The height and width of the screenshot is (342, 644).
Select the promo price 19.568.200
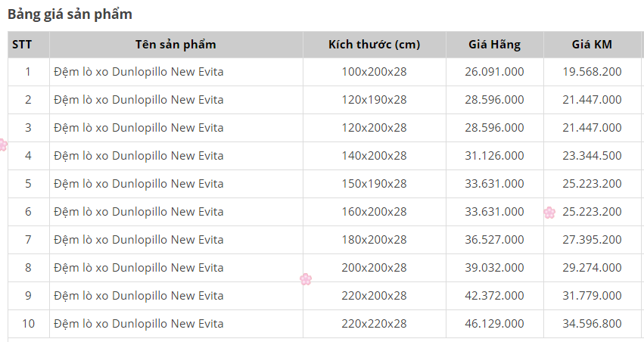[x=592, y=72]
